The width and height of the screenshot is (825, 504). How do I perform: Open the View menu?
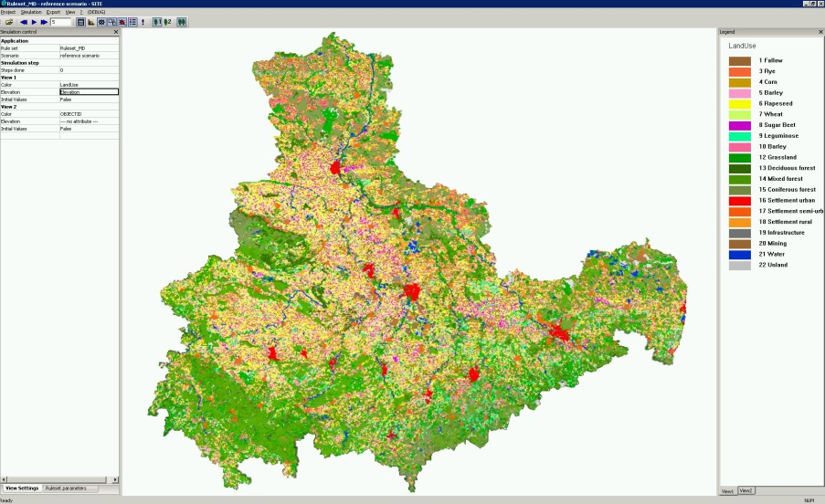click(x=70, y=12)
